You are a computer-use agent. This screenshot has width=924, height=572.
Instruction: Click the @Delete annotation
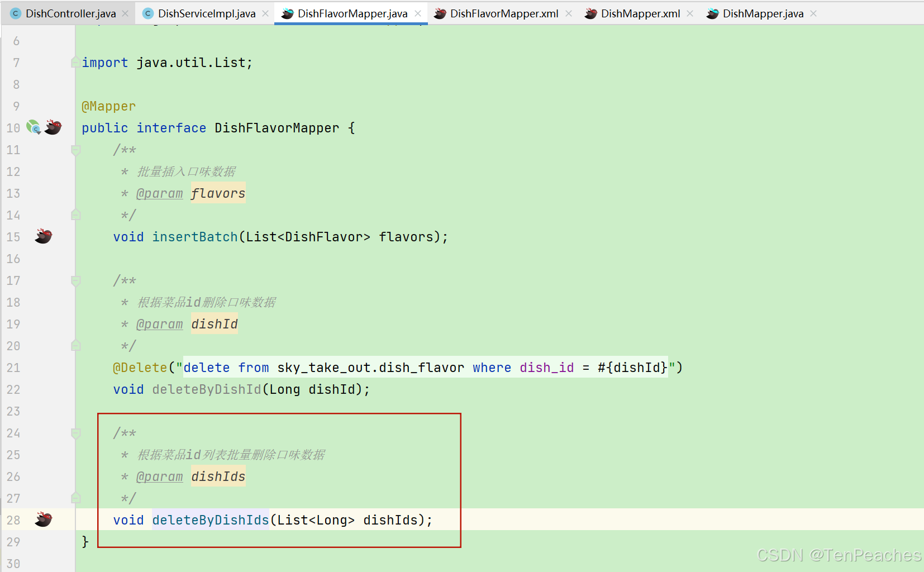140,368
